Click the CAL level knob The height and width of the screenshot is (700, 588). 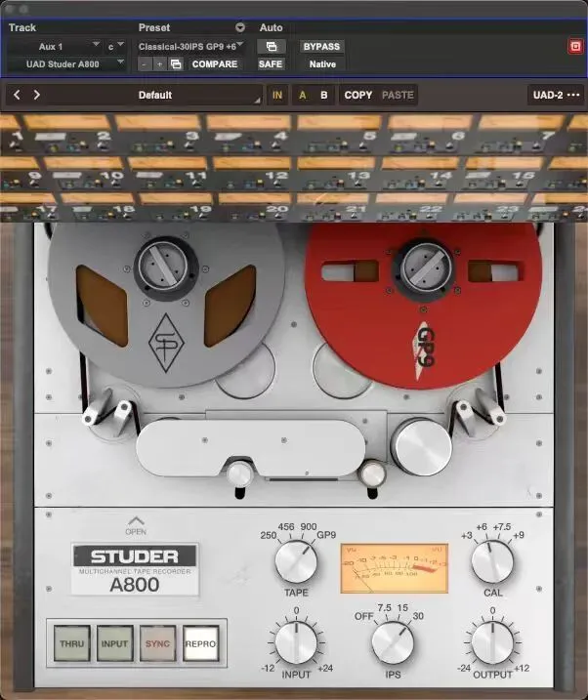[492, 561]
